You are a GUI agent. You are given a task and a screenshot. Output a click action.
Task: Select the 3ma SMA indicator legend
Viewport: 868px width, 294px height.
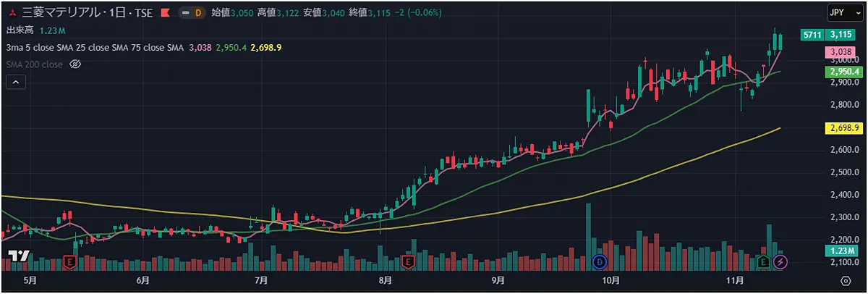coord(94,47)
